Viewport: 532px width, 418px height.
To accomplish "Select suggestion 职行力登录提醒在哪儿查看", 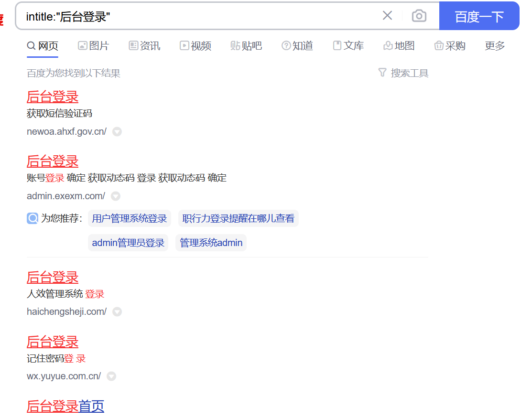I will pos(238,218).
